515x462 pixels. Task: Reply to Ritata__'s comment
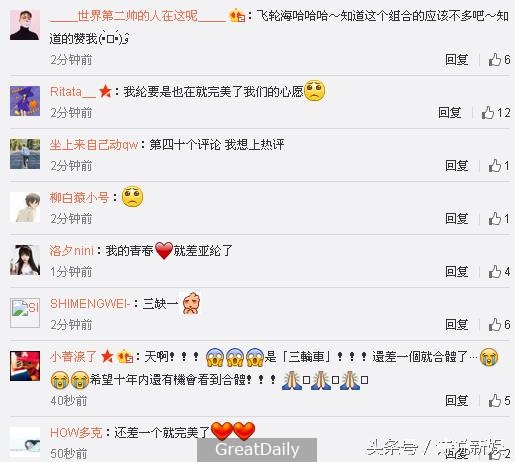click(x=450, y=113)
